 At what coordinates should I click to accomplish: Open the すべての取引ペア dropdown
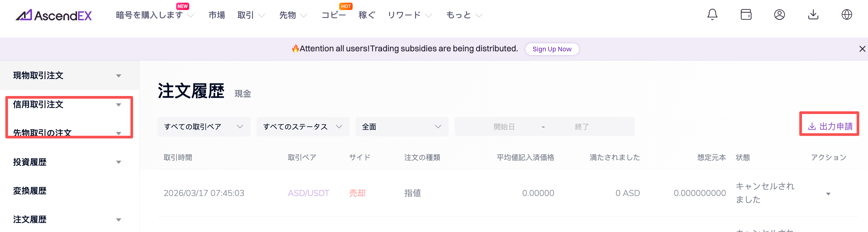tap(203, 127)
